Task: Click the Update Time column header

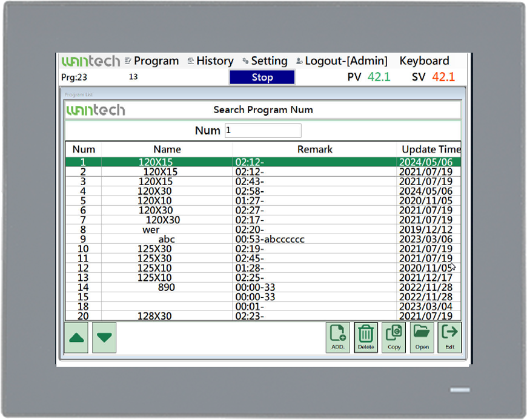Action: pos(429,149)
